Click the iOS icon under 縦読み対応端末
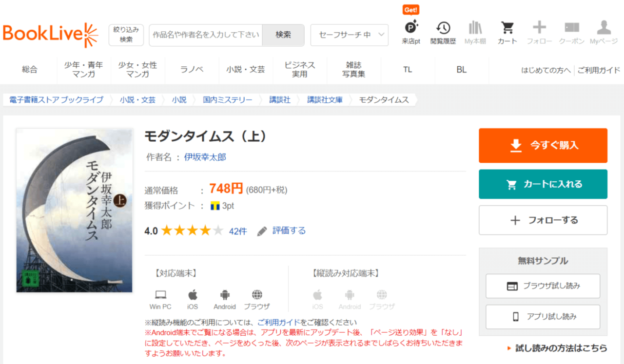 pos(317,294)
